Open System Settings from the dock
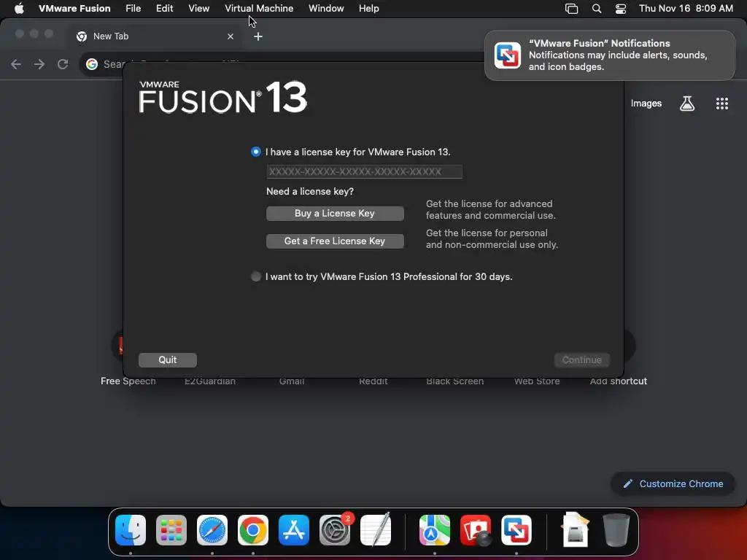 coord(335,530)
